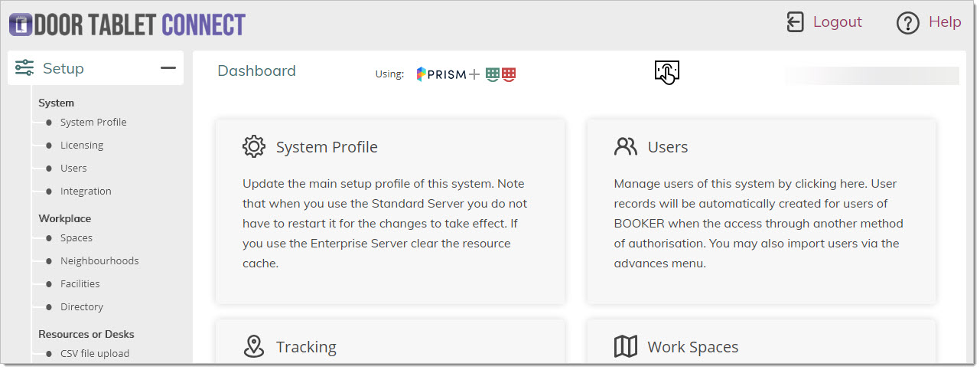Click the Tracking location pin icon

(254, 346)
